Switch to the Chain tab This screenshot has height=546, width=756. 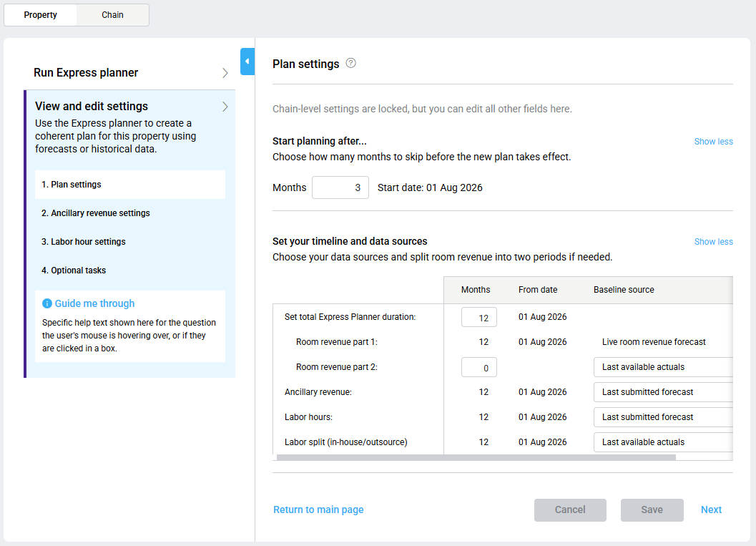[112, 15]
